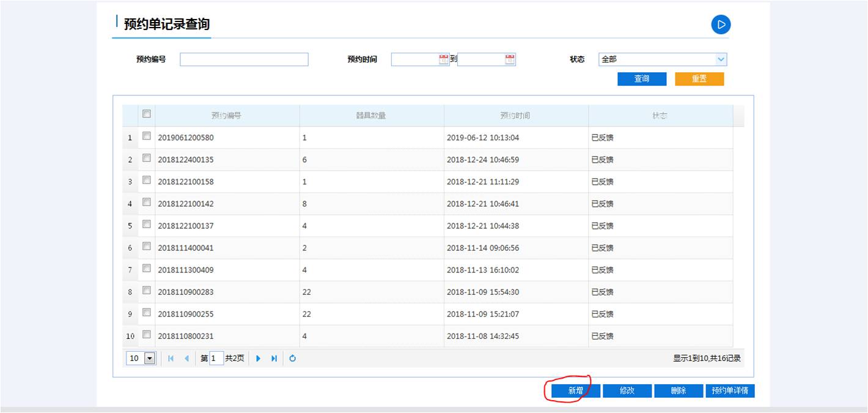868x413 pixels.
Task: Click the 删除 delete button
Action: click(679, 391)
